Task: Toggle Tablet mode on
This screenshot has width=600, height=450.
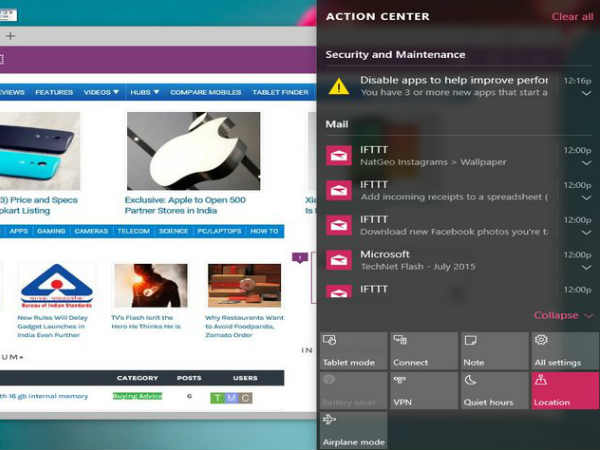Action: (353, 351)
